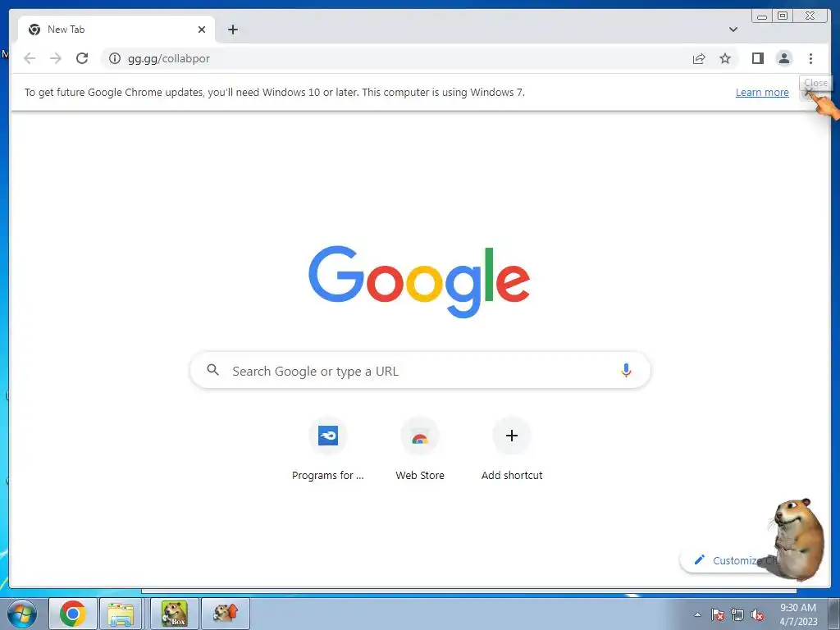The image size is (840, 630).
Task: Open the side panel icon
Action: (x=757, y=58)
